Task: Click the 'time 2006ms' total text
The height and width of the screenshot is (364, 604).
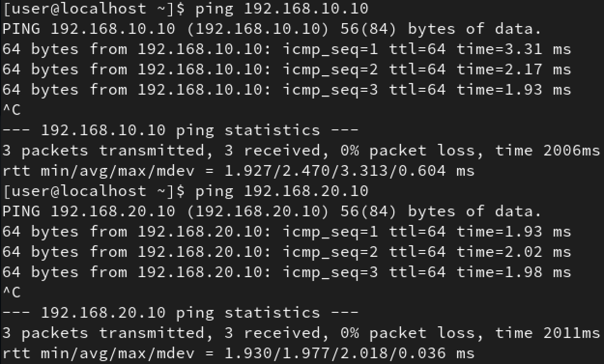Action: pyautogui.click(x=547, y=151)
